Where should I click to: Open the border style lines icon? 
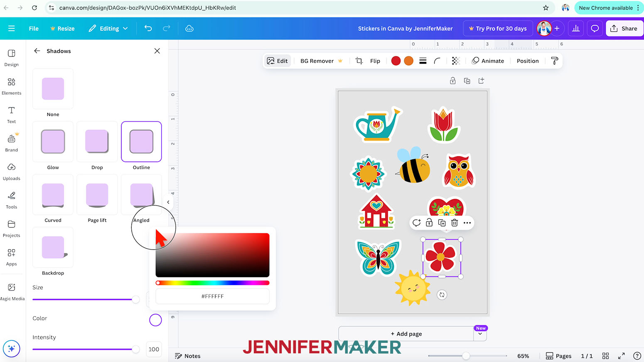point(423,61)
